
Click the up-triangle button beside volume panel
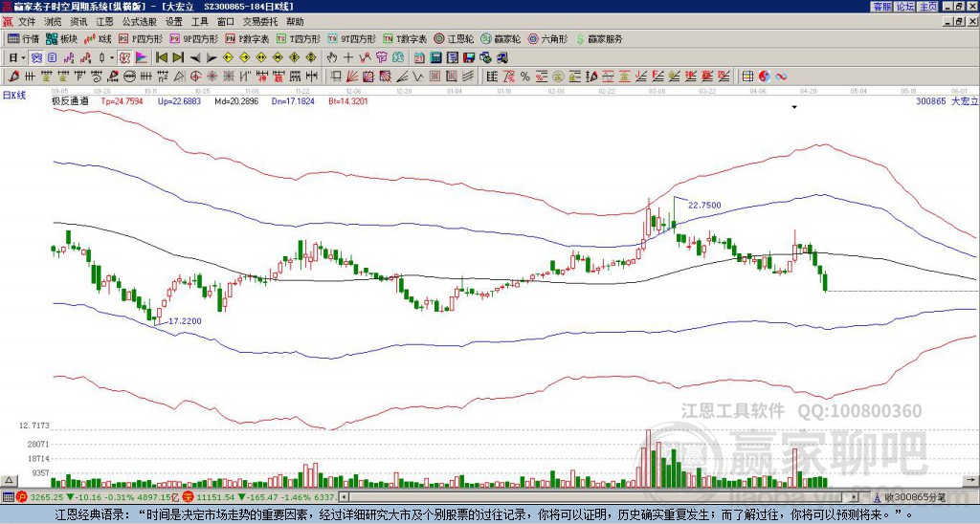coord(8,480)
